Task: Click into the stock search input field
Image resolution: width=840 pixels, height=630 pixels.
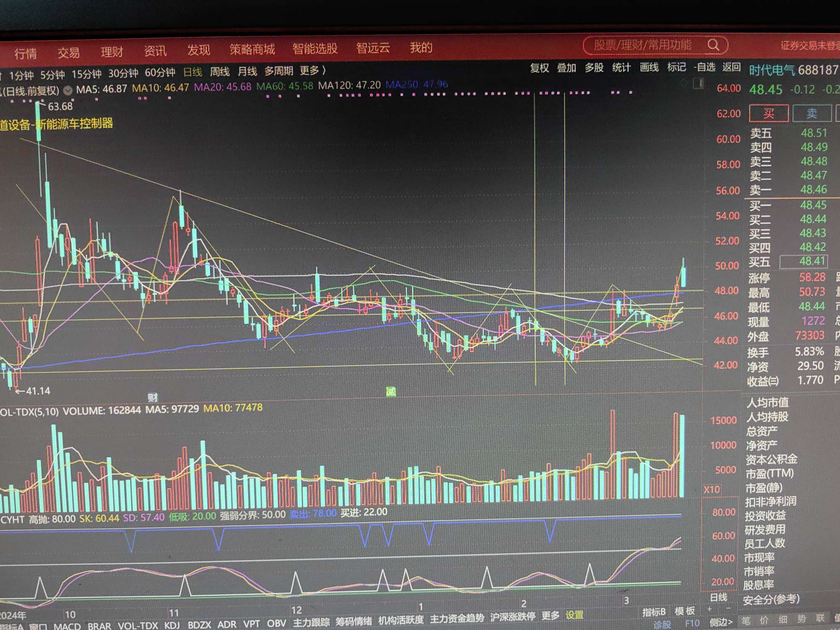Action: [643, 45]
